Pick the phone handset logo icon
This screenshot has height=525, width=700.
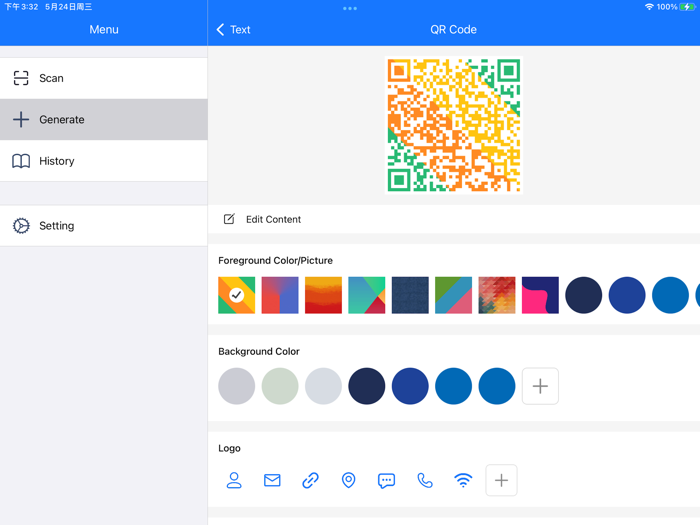point(425,480)
